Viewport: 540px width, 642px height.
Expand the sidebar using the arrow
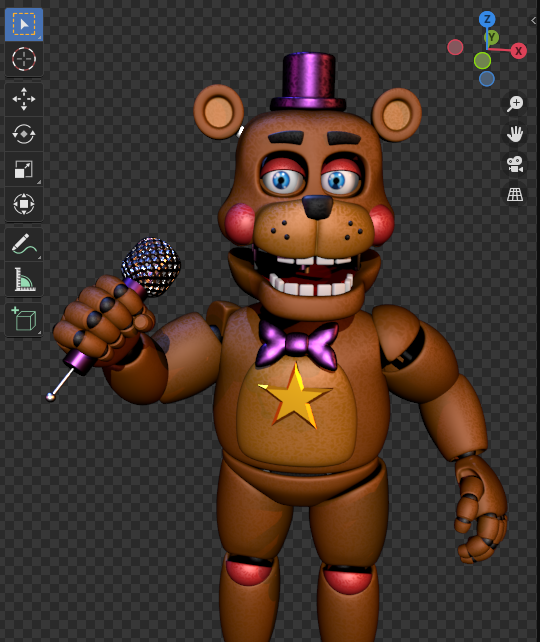533,20
